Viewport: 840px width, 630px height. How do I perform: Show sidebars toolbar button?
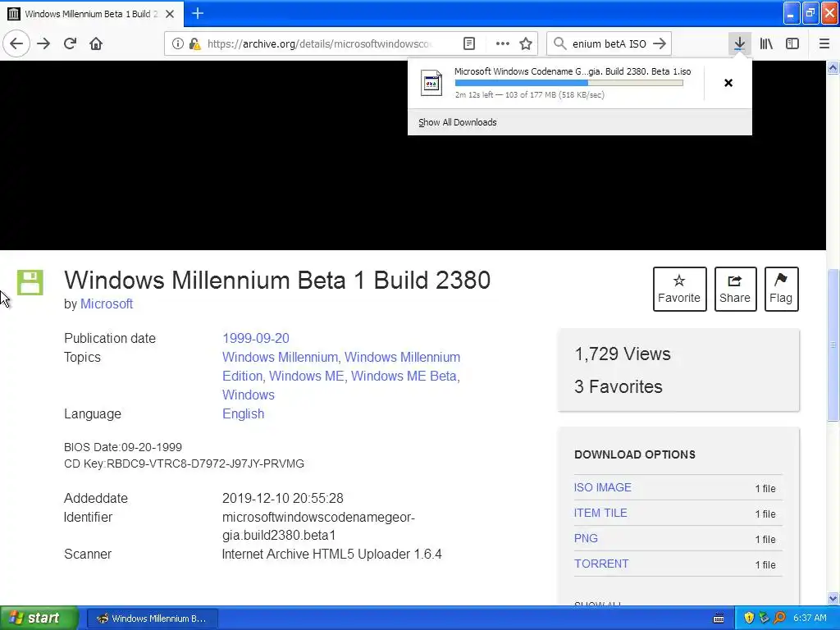(792, 44)
